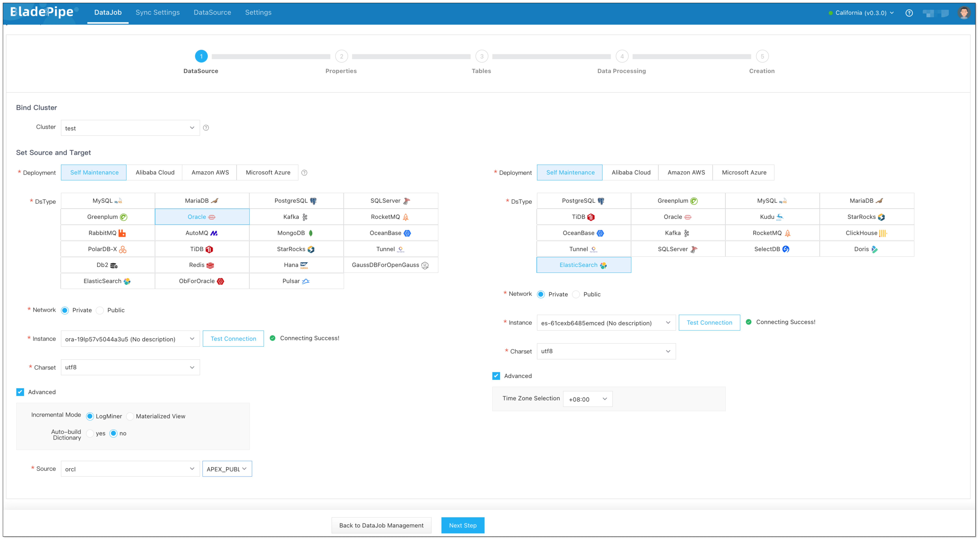Click help icon beside source Microsoft Azure
Image resolution: width=980 pixels, height=541 pixels.
304,173
